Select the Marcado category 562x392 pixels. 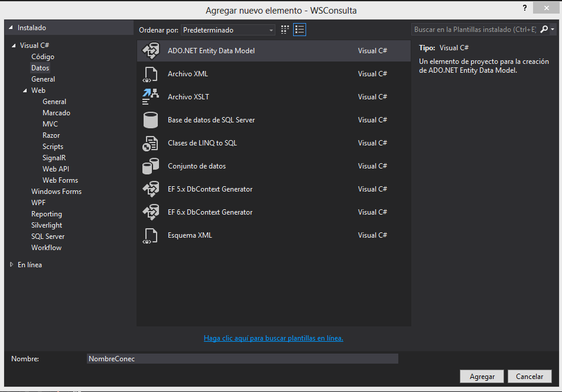pos(56,113)
